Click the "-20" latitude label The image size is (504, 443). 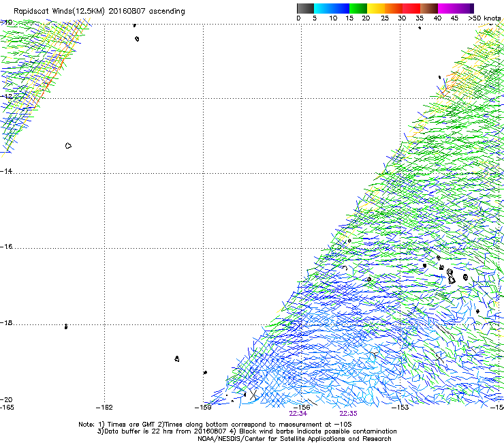(x=6, y=399)
